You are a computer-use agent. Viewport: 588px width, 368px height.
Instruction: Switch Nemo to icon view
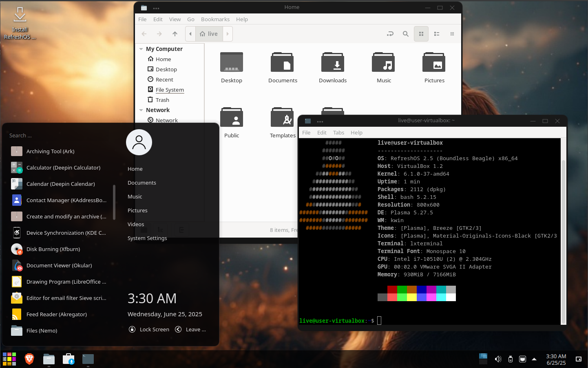click(x=421, y=34)
